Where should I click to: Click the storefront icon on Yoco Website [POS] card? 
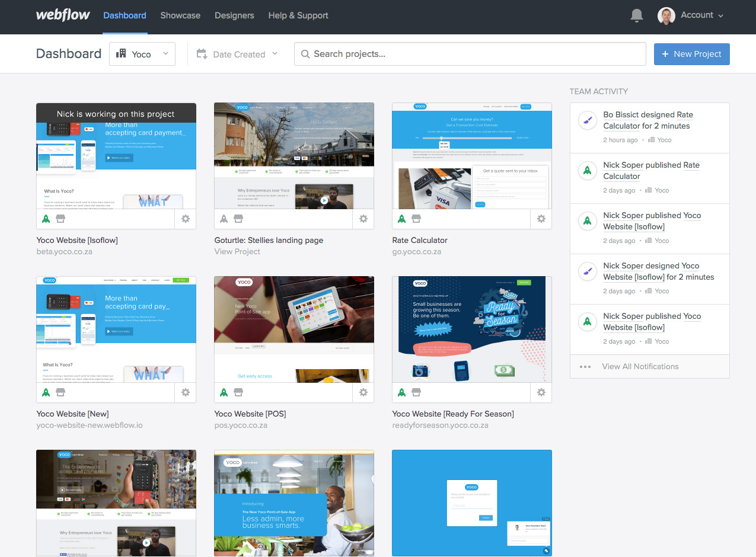pyautogui.click(x=238, y=392)
